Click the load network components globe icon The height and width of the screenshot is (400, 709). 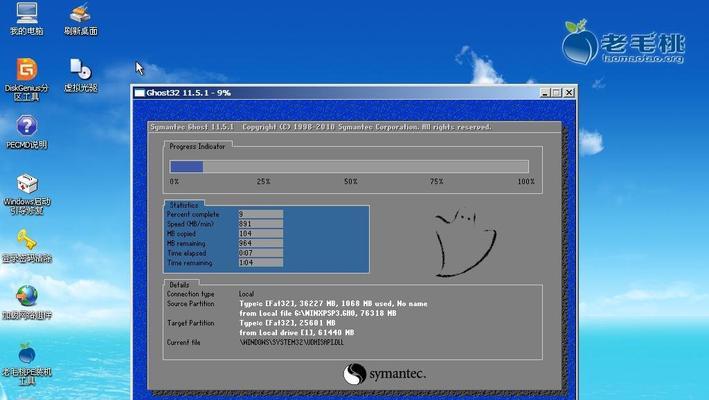[27, 303]
